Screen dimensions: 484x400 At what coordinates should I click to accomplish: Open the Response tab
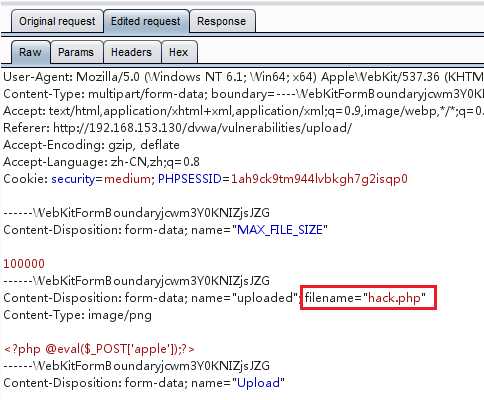(x=222, y=21)
